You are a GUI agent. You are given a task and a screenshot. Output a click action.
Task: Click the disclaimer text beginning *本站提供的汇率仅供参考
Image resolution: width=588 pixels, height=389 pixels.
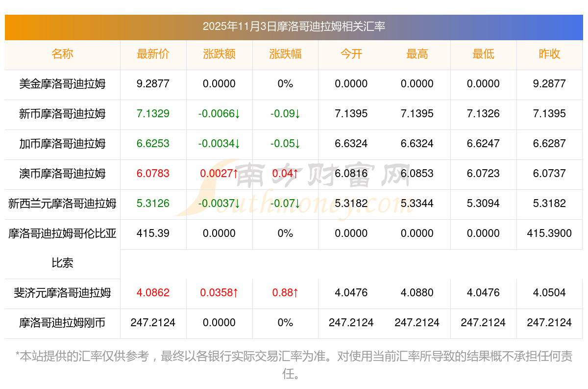pos(294,365)
